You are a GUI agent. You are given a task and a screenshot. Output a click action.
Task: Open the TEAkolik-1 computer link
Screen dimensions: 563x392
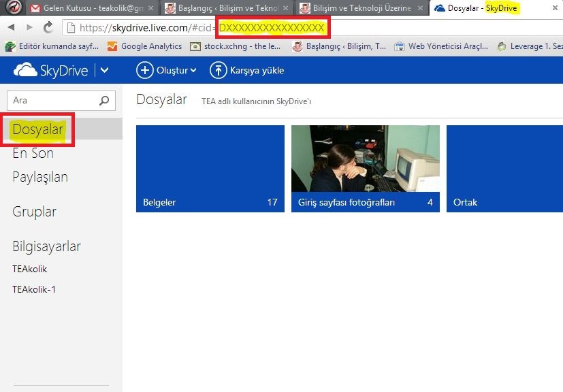(x=34, y=289)
